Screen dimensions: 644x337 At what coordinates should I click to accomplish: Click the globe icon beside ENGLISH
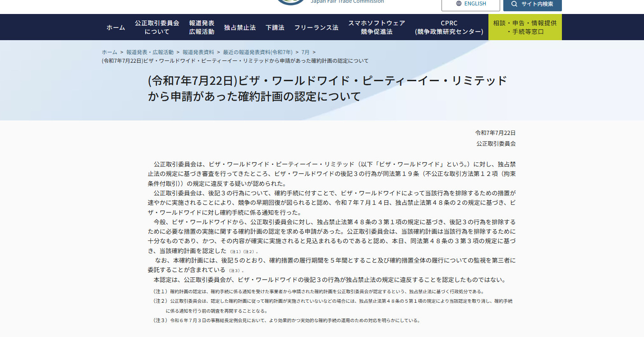pyautogui.click(x=459, y=4)
